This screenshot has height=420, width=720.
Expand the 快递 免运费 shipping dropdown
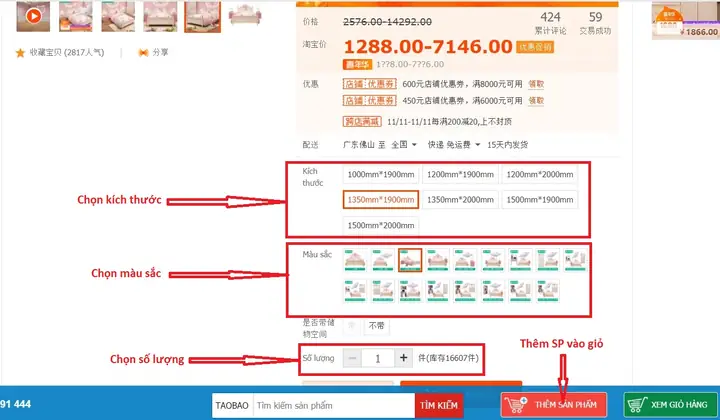pyautogui.click(x=454, y=145)
